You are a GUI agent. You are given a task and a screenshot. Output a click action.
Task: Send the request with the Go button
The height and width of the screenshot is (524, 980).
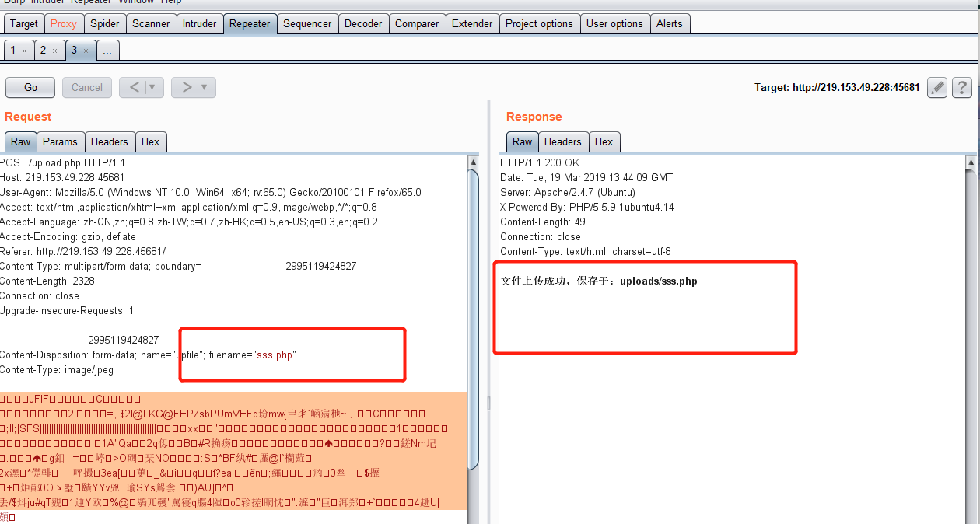(x=30, y=87)
